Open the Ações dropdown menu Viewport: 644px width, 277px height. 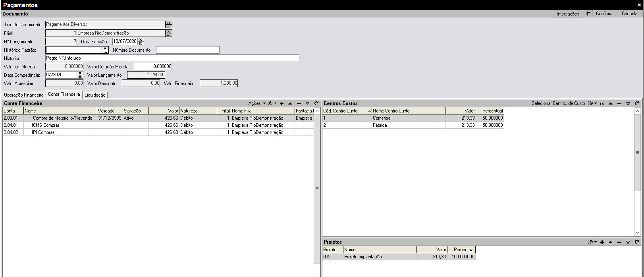(x=256, y=103)
